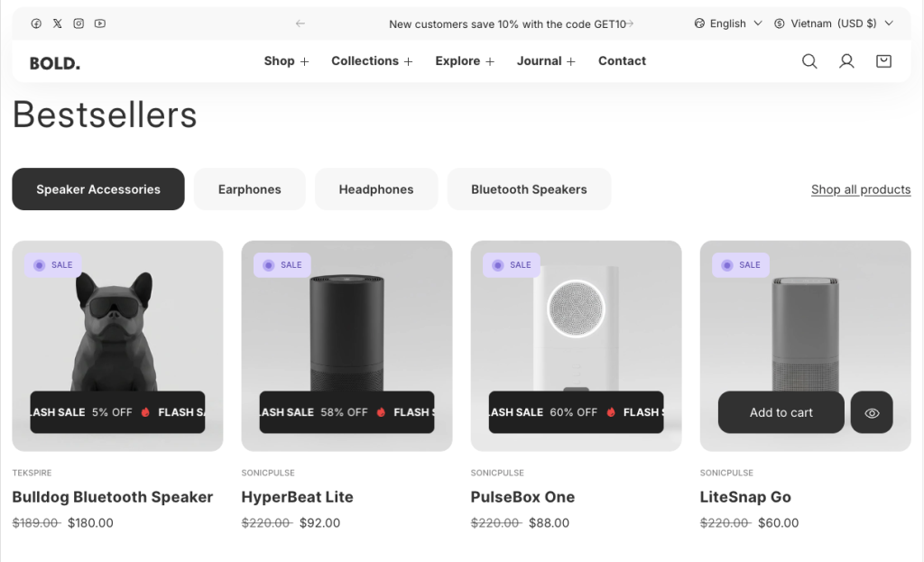
Task: Click the YouTube icon in top bar
Action: [x=100, y=23]
